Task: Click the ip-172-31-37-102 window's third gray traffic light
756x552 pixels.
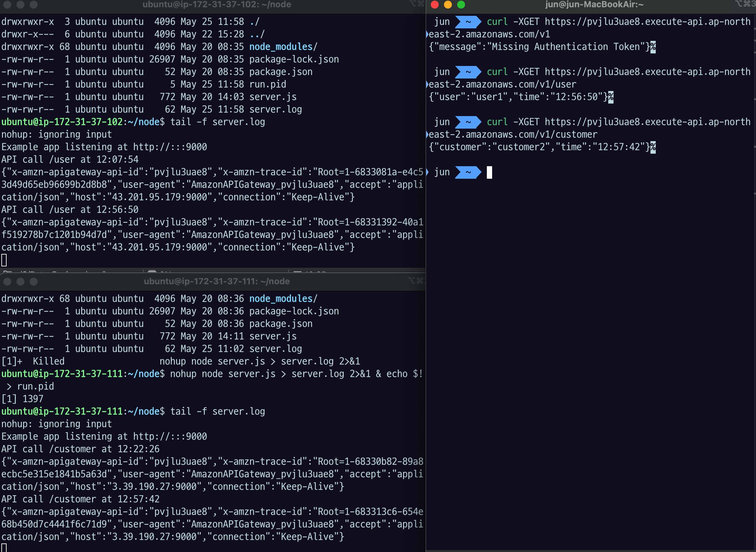Action: [33, 5]
